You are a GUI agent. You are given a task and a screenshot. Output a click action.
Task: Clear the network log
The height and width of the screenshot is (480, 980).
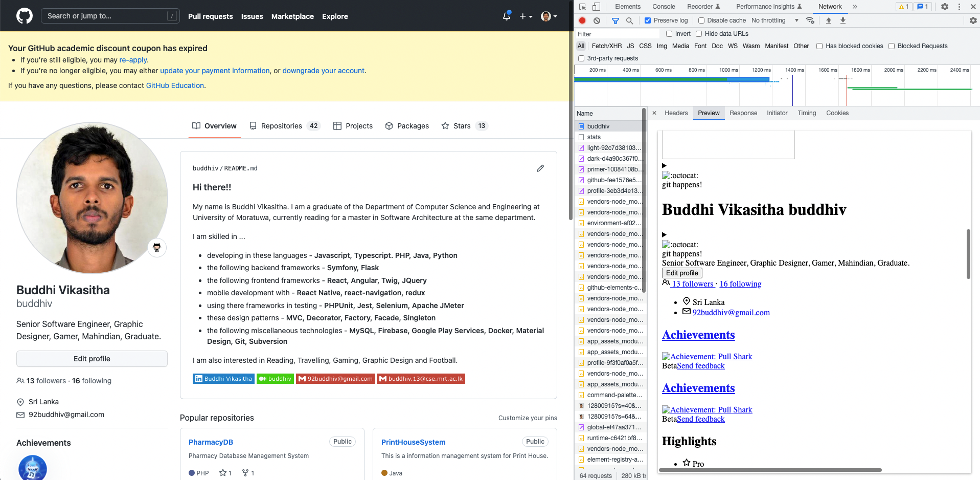[597, 20]
